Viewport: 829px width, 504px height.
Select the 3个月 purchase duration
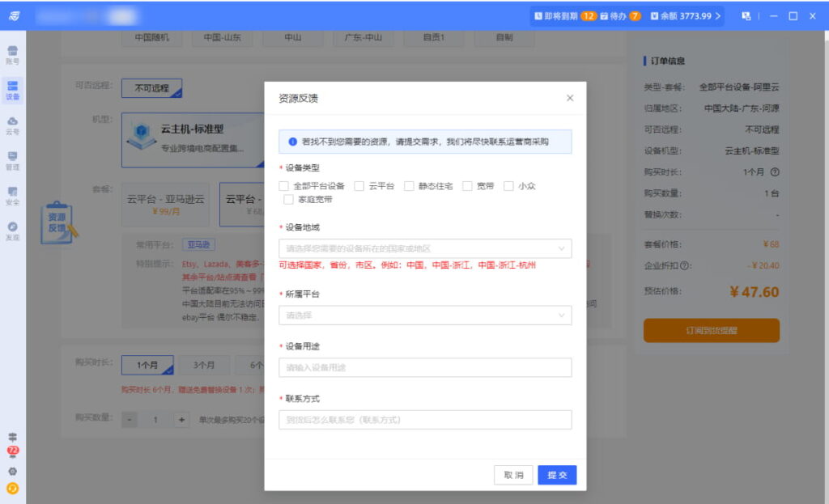(x=204, y=365)
